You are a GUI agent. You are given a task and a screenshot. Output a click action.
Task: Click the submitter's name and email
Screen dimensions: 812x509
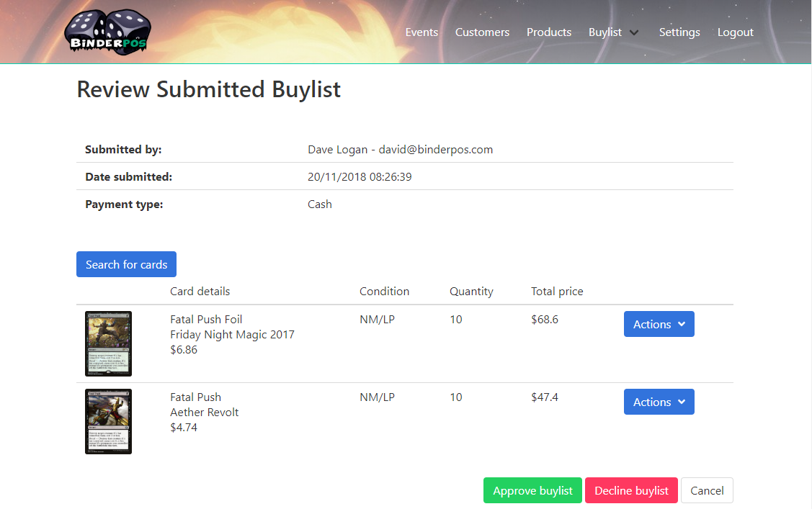pyautogui.click(x=400, y=150)
